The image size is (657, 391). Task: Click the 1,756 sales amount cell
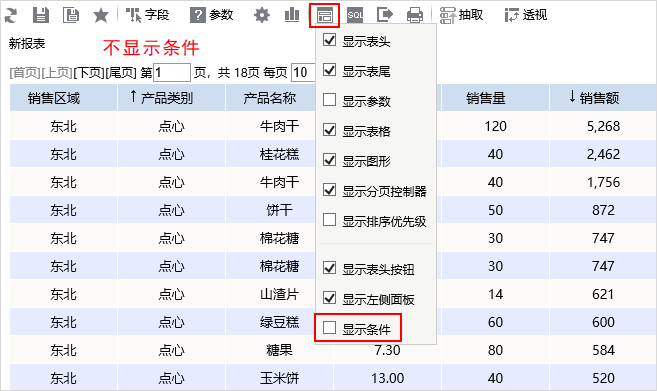603,182
